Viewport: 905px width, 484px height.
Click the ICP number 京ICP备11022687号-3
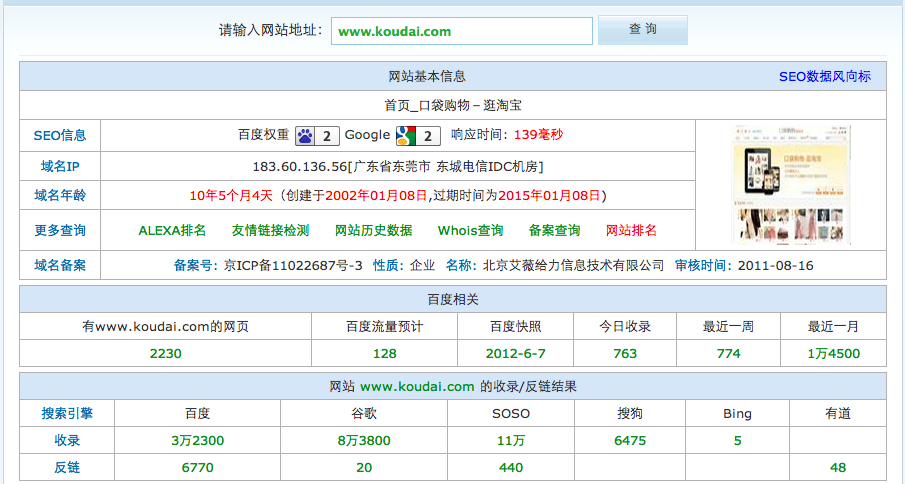click(x=293, y=265)
